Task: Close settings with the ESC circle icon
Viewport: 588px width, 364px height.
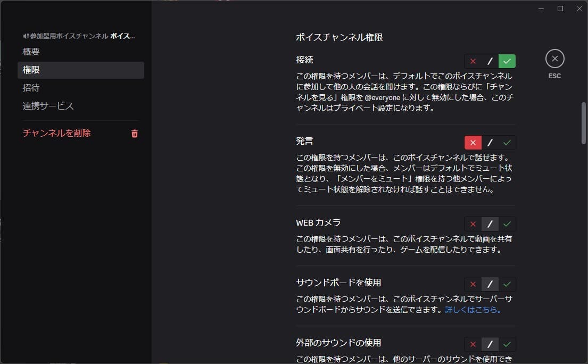Action: pos(555,59)
